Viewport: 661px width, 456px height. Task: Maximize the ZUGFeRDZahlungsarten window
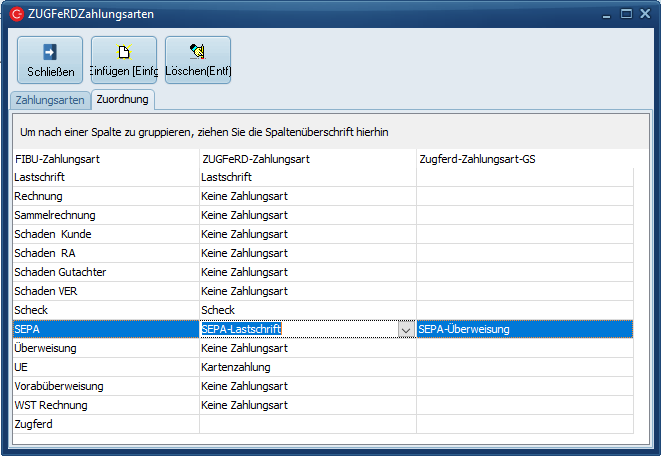tap(626, 14)
